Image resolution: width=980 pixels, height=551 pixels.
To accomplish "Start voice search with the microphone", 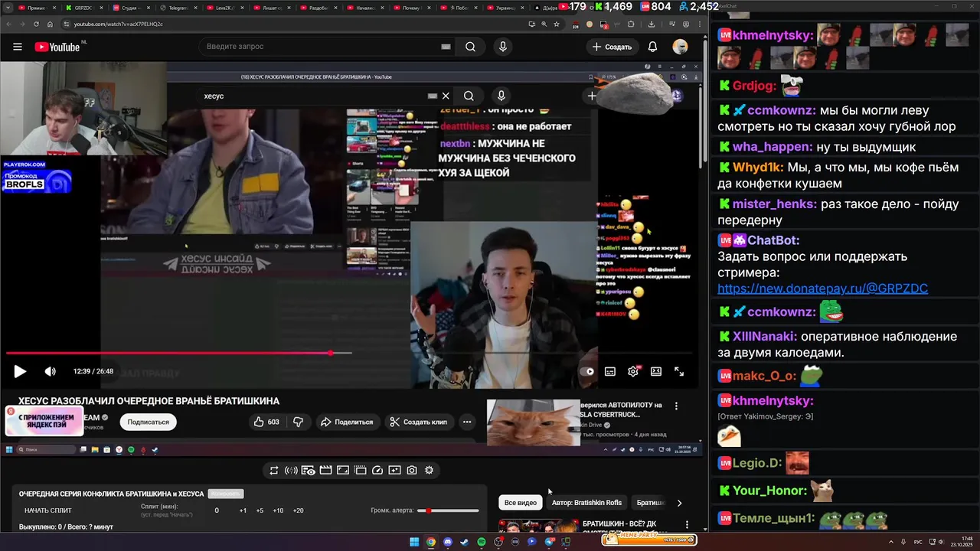I will [x=503, y=47].
